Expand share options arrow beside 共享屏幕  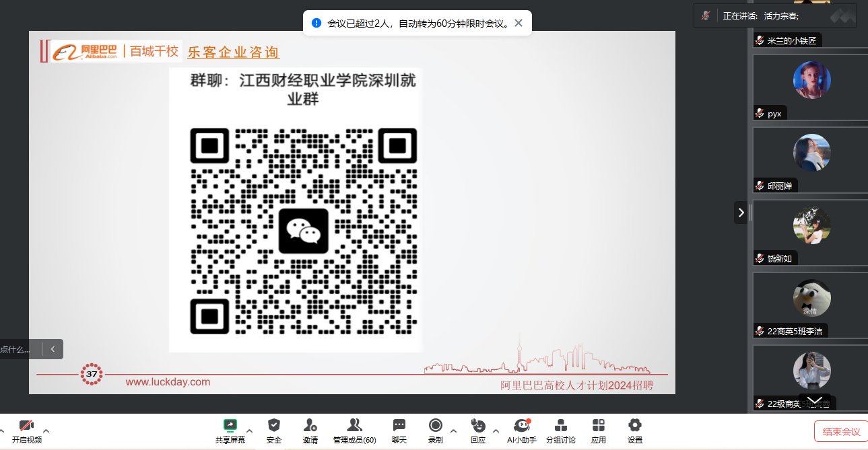(249, 430)
